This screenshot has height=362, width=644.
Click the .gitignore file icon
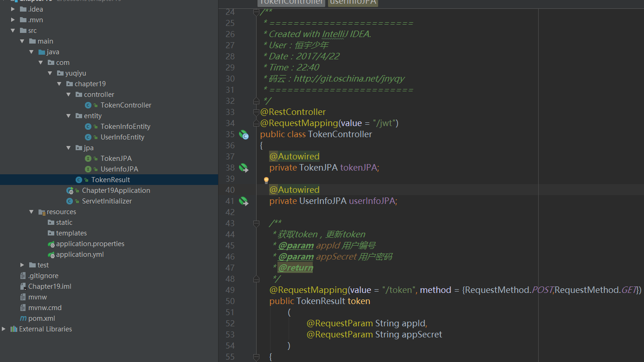23,276
